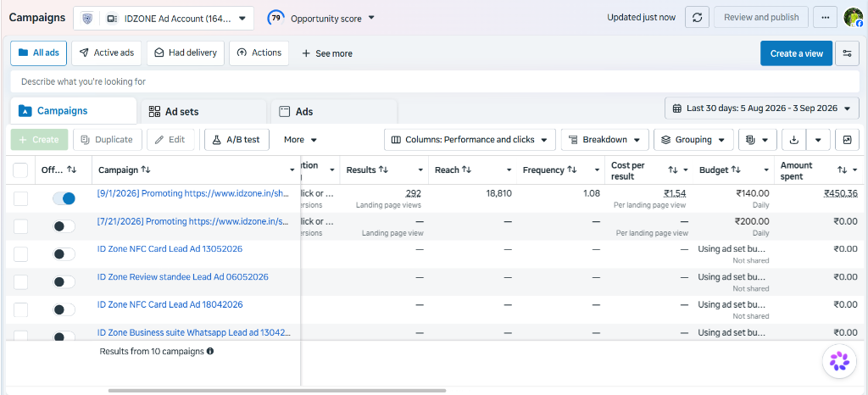Viewport: 868px width, 395px height.
Task: Tick checkbox for [9/1/2026] Promoting campaign
Action: pos(20,198)
